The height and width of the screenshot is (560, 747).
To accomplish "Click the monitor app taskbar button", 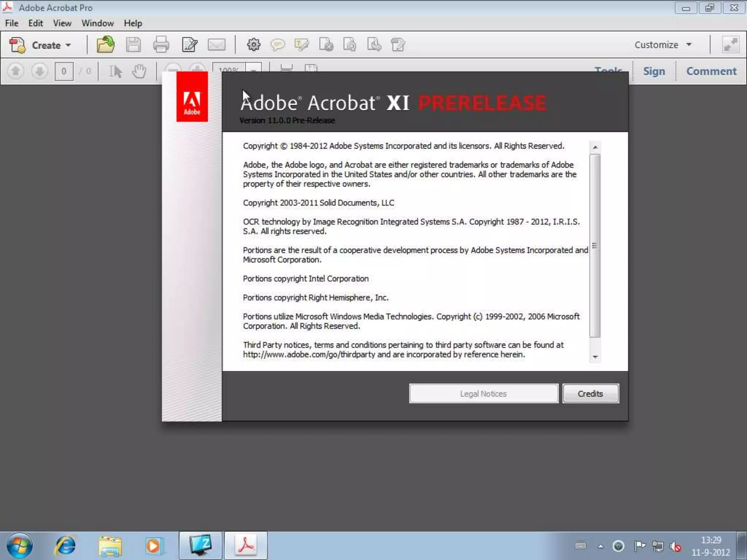I will coord(200,546).
